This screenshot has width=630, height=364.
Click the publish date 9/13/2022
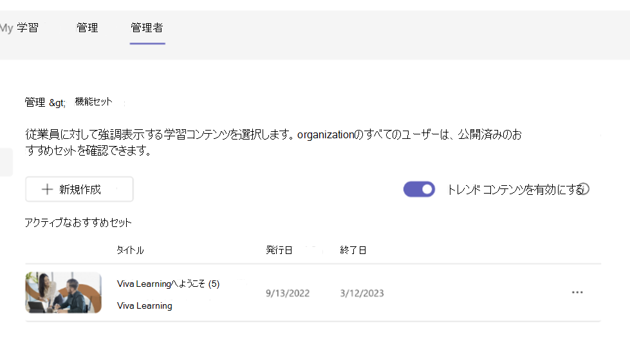pyautogui.click(x=288, y=293)
